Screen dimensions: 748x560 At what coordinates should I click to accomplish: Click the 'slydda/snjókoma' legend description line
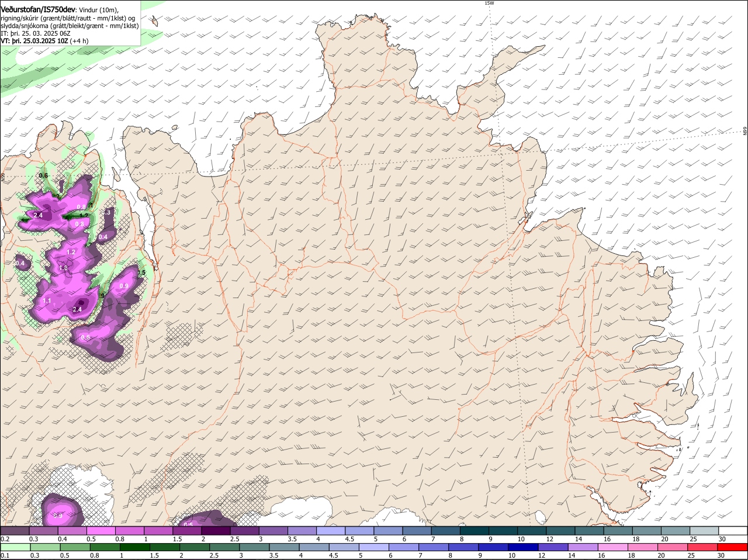pyautogui.click(x=70, y=26)
